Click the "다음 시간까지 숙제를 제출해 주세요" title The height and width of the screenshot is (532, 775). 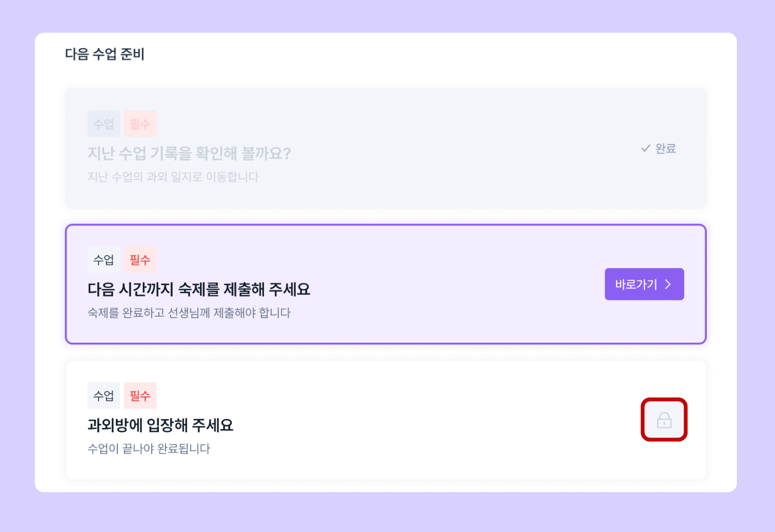click(199, 289)
